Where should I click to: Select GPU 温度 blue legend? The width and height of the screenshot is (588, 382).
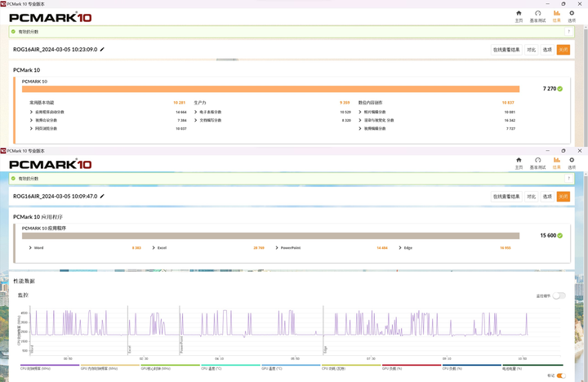(291, 367)
